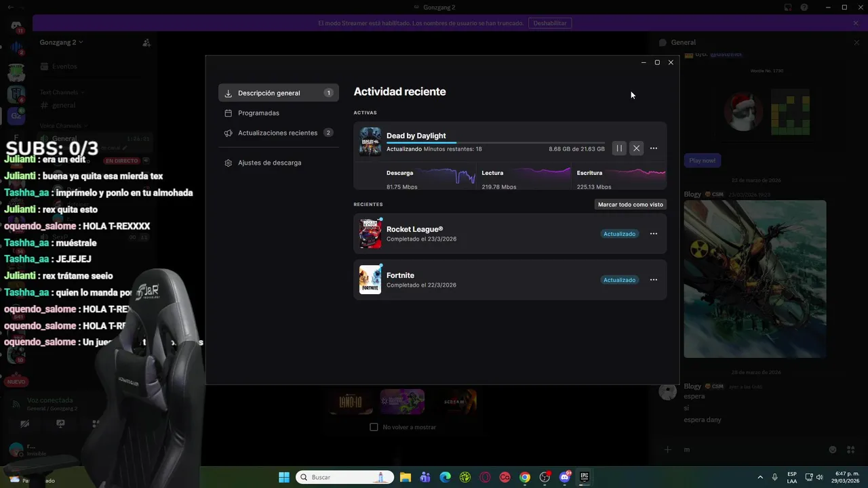Click the Discord add attachment plus icon
This screenshot has width=868, height=488.
point(668,449)
